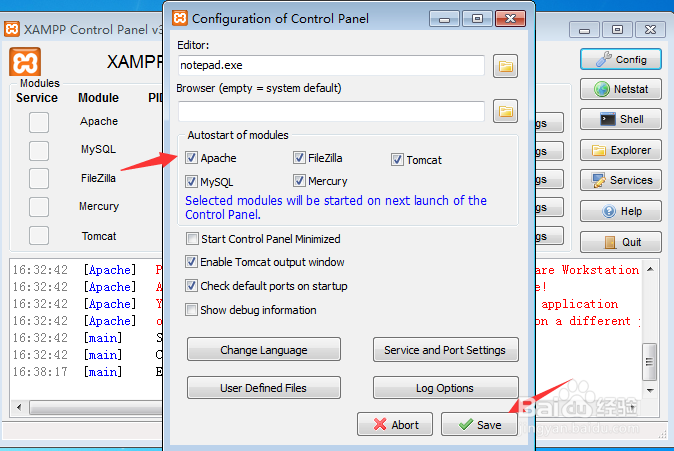Enable Start Control Panel Minimized
Screen dimensions: 674x451
[192, 239]
